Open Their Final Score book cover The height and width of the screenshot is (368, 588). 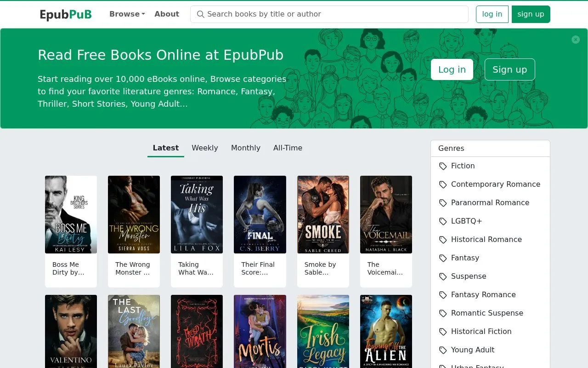(260, 214)
